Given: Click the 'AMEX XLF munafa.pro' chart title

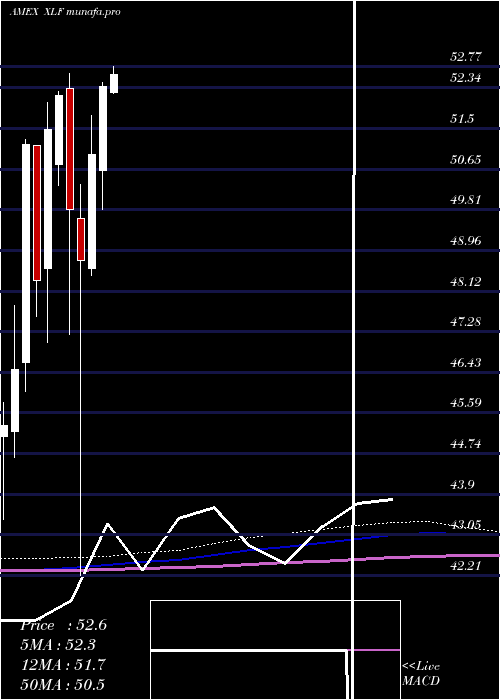Looking at the screenshot, I should (65, 12).
